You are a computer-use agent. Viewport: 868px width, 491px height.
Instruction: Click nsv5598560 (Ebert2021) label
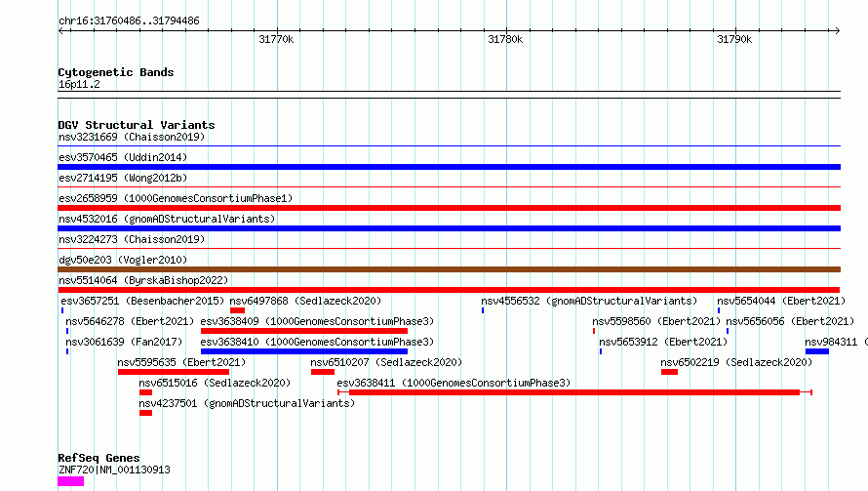tap(656, 321)
